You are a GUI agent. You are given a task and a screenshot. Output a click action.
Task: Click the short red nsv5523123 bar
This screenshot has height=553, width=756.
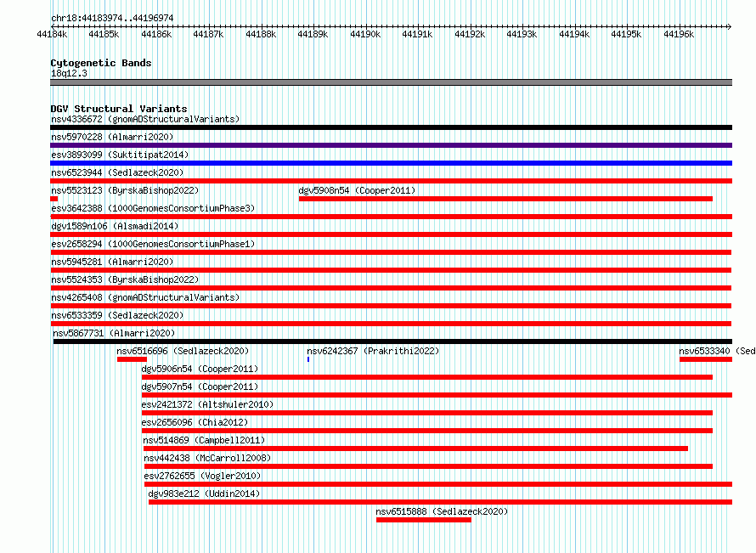pos(54,199)
